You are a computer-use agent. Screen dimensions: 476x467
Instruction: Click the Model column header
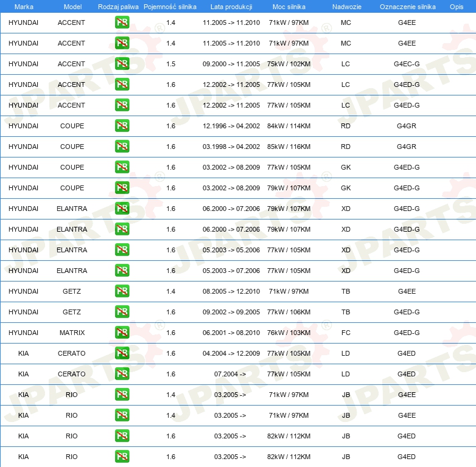pyautogui.click(x=72, y=7)
